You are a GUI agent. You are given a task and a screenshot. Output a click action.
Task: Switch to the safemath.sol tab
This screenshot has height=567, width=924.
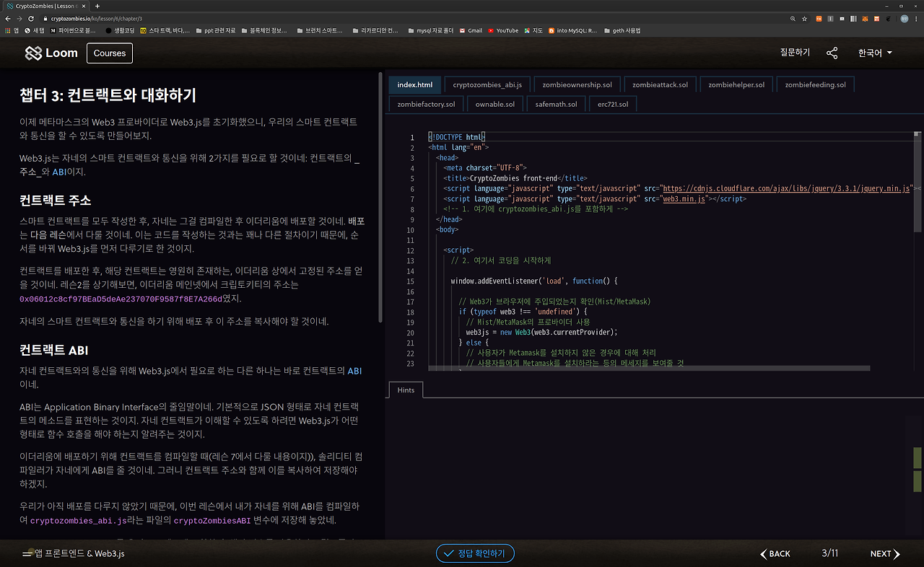click(x=557, y=104)
